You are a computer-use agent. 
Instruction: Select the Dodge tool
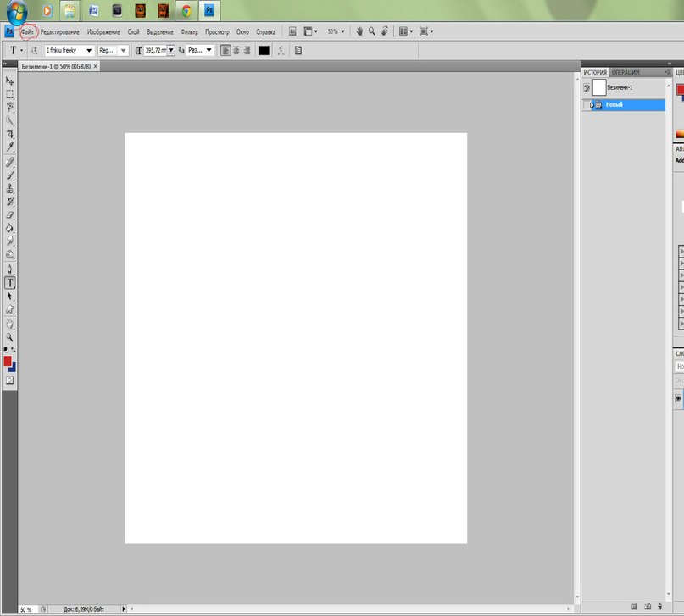[x=9, y=254]
